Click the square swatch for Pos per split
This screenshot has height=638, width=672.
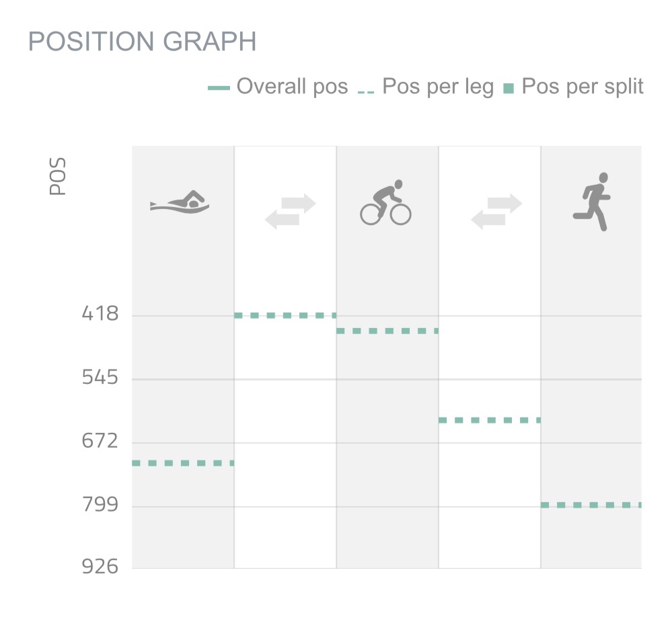coord(509,89)
